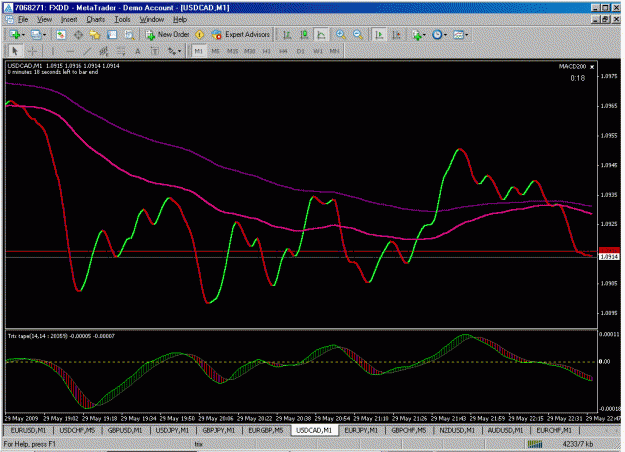Expand the New Chart dropdown arrow

coord(23,35)
